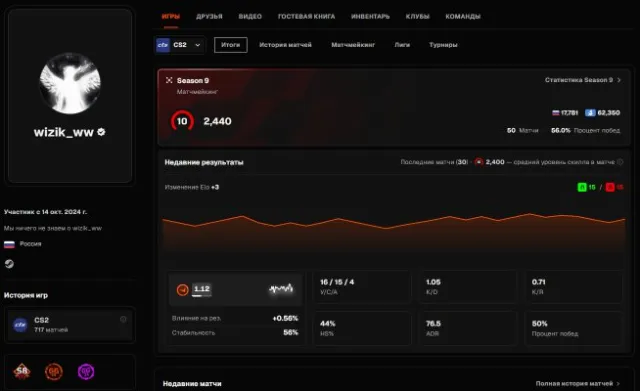Click the Стабильность 56% row
This screenshot has height=391, width=640.
tap(235, 333)
